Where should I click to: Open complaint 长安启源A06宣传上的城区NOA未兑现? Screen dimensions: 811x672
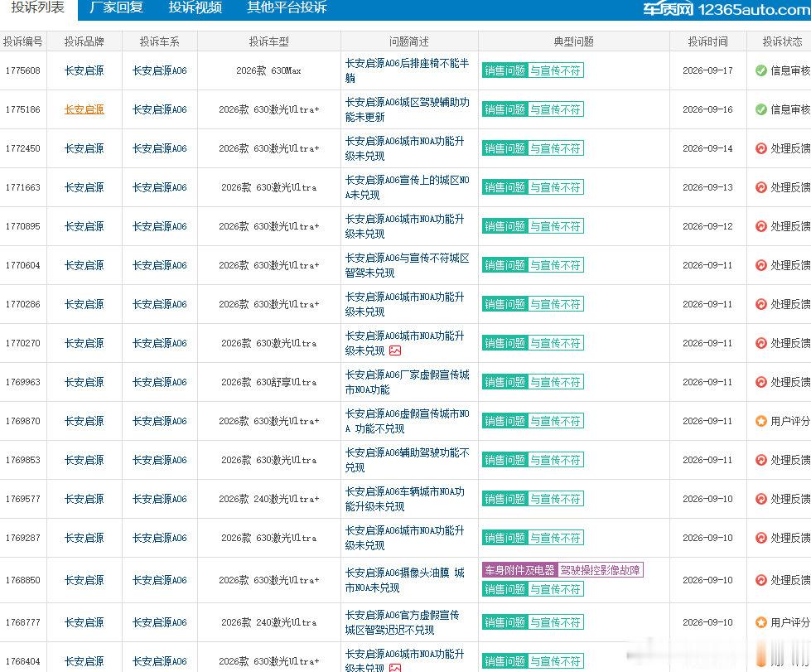coord(407,187)
